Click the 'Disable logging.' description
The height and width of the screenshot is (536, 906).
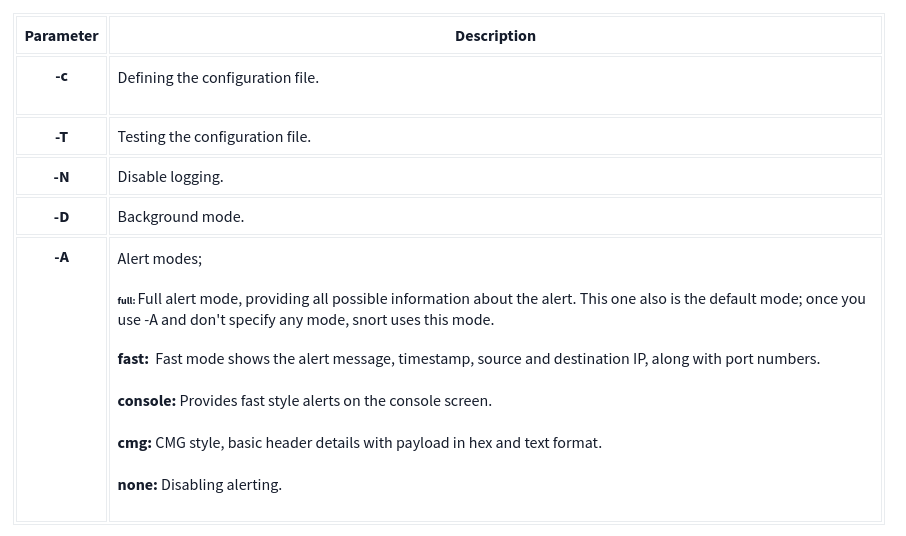[170, 177]
